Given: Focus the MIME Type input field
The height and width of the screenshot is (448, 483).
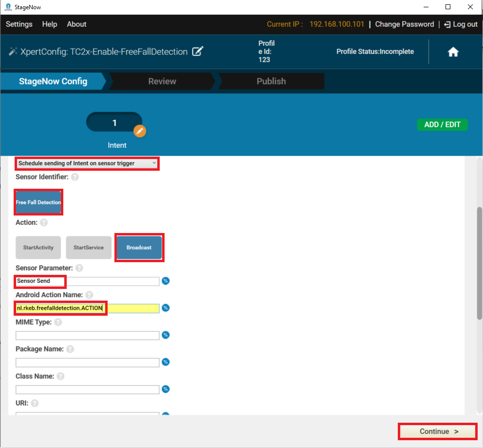Looking at the screenshot, I should 88,335.
